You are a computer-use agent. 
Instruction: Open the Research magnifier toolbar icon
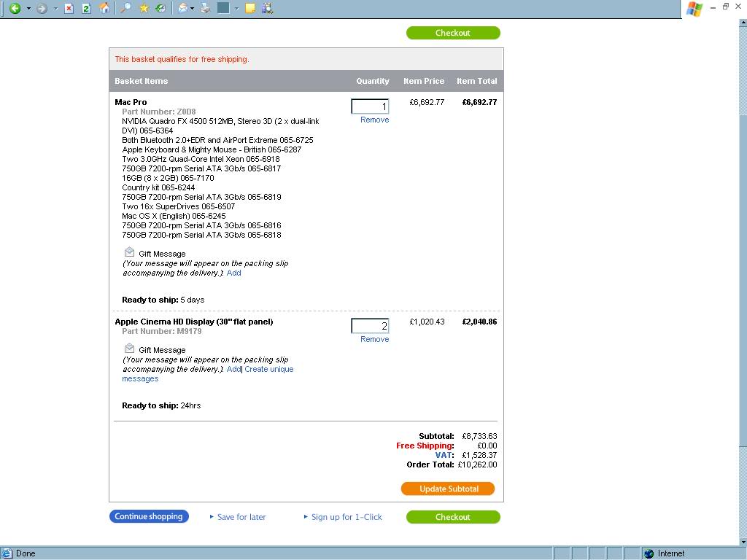point(267,8)
